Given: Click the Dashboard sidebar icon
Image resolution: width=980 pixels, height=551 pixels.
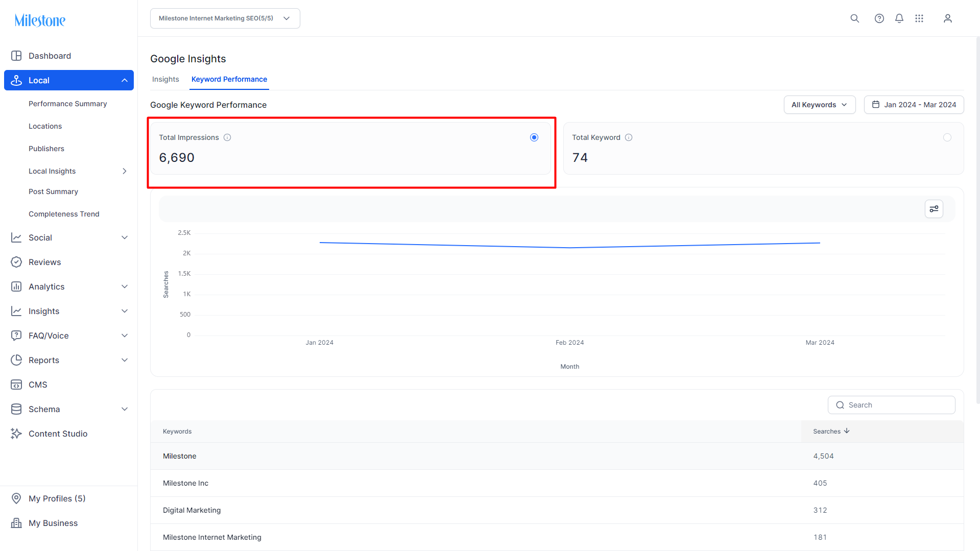Looking at the screenshot, I should click(16, 56).
